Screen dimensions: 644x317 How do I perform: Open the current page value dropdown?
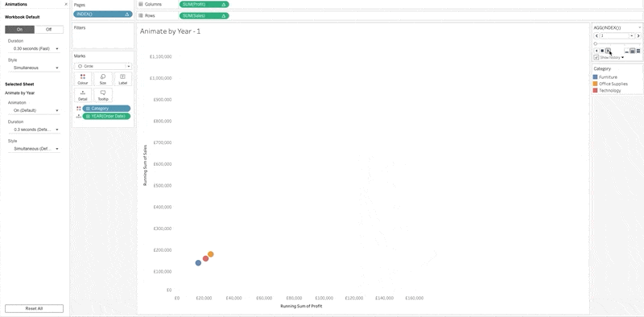[x=632, y=35]
